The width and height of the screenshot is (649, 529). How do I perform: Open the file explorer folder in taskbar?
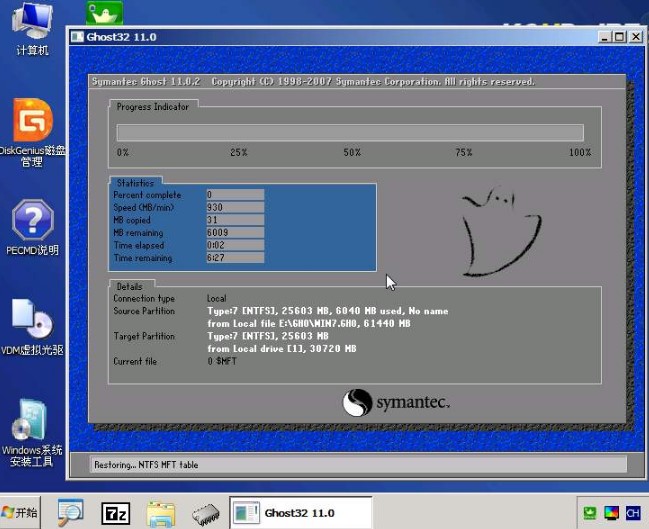[160, 513]
